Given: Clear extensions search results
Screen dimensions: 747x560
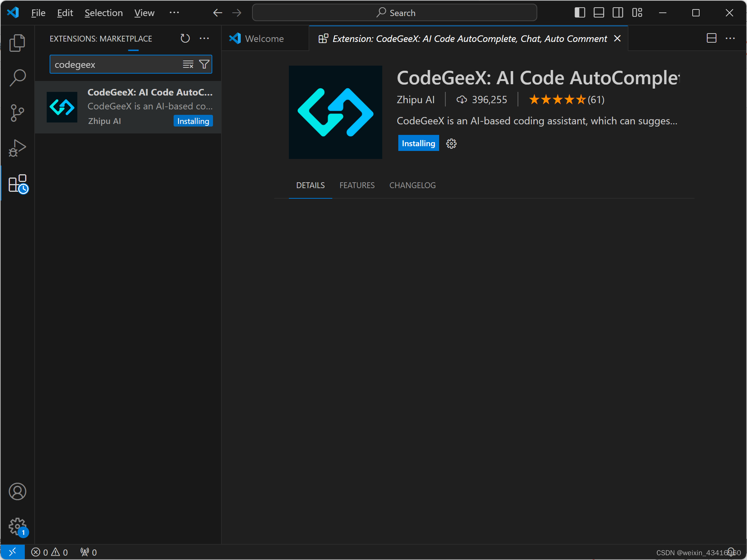Looking at the screenshot, I should [x=188, y=65].
